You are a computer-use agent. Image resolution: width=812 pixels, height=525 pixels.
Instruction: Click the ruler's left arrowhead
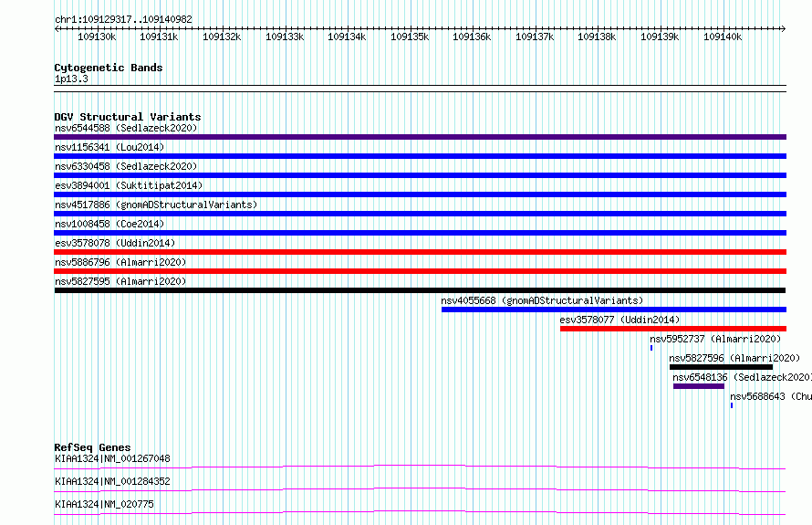(x=57, y=29)
